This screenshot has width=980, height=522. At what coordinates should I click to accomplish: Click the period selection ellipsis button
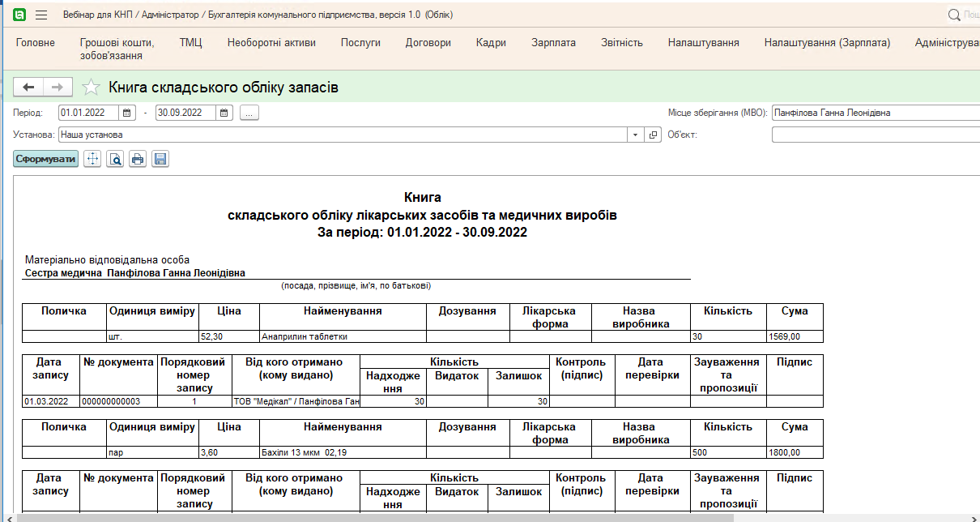pyautogui.click(x=249, y=113)
